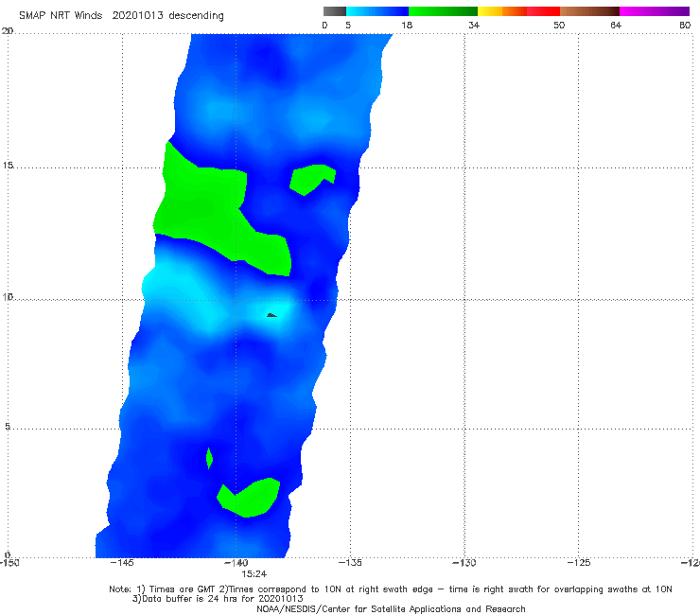The height and width of the screenshot is (615, 700).
Task: Click the NOAA/NESDIS credit line
Action: (391, 609)
